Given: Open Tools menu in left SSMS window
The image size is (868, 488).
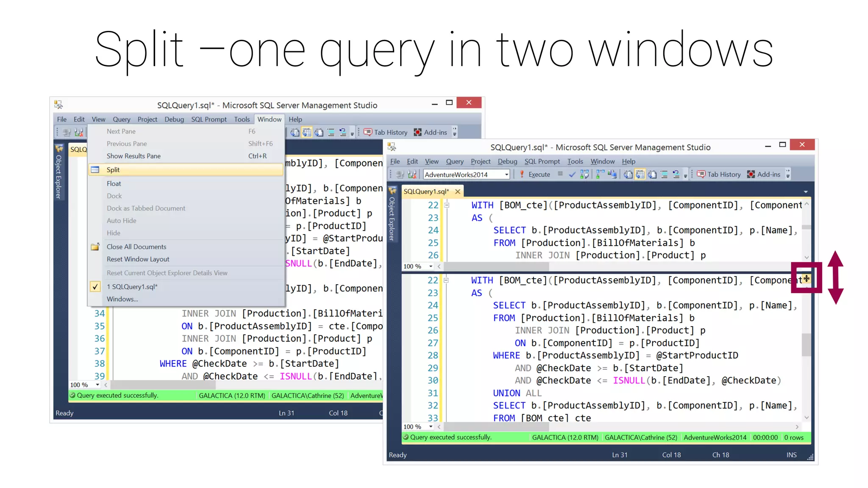Looking at the screenshot, I should (242, 119).
